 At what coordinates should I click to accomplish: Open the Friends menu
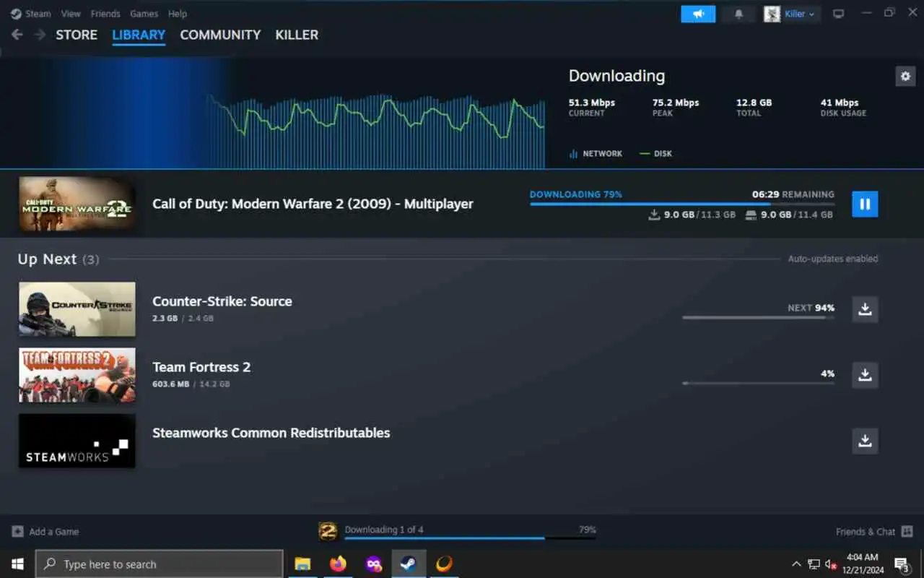pyautogui.click(x=105, y=14)
